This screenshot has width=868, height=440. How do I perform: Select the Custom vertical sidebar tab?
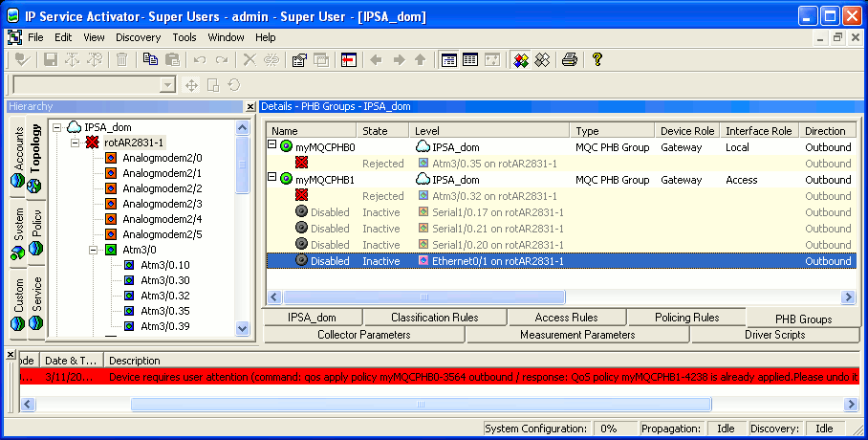tap(18, 303)
